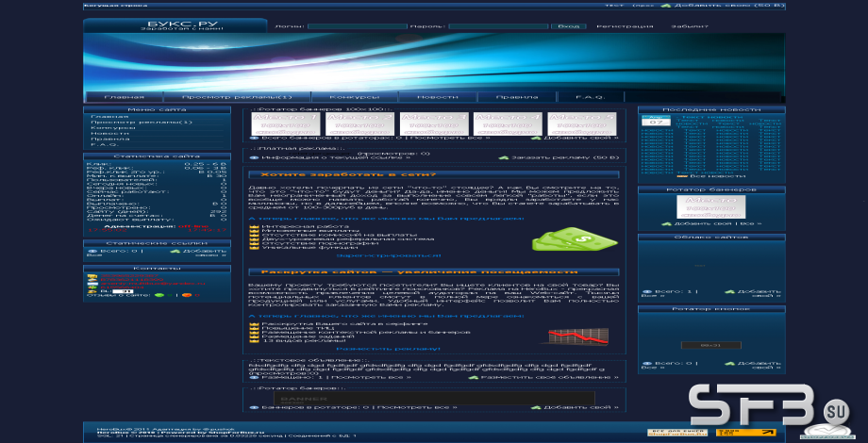
Task: Click Добавить свою in Статические ссылки
Action: [x=204, y=253]
